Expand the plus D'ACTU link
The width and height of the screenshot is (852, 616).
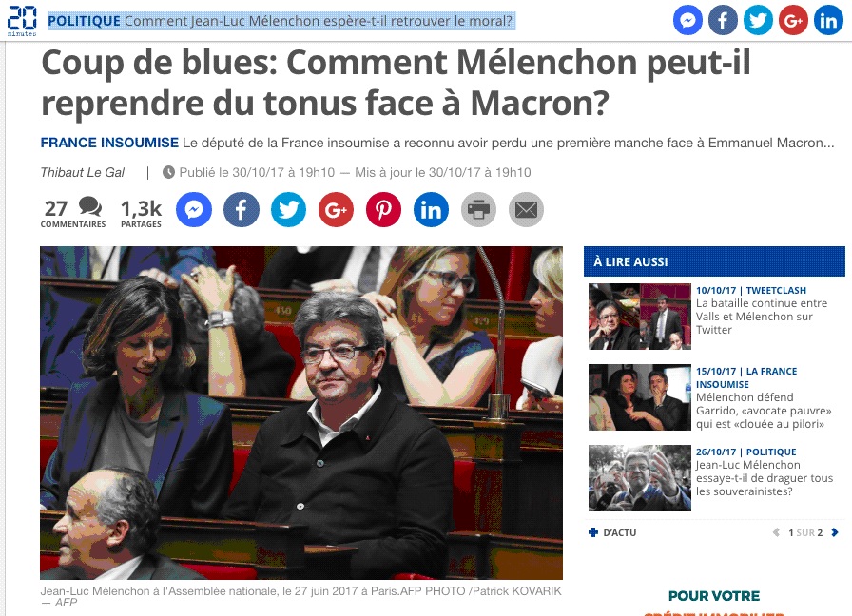[x=612, y=533]
